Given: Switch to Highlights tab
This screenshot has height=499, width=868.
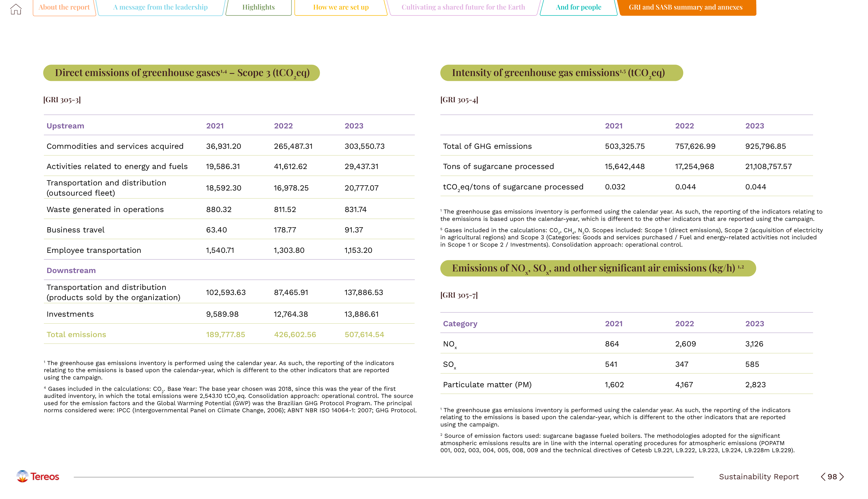Looking at the screenshot, I should [259, 7].
